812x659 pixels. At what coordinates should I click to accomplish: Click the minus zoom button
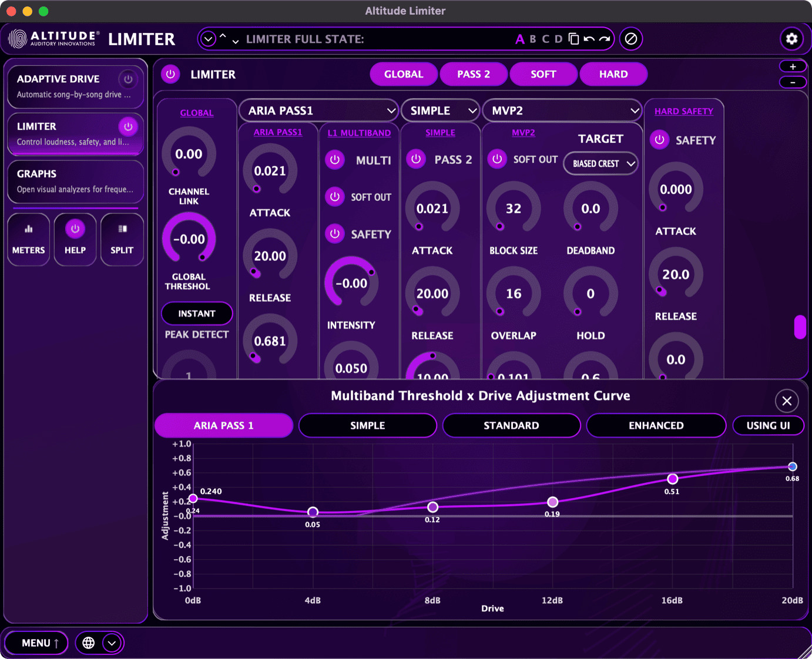pyautogui.click(x=793, y=82)
